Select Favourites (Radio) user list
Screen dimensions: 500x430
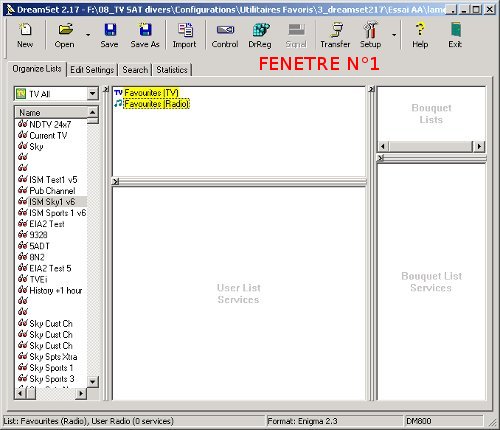(x=156, y=104)
